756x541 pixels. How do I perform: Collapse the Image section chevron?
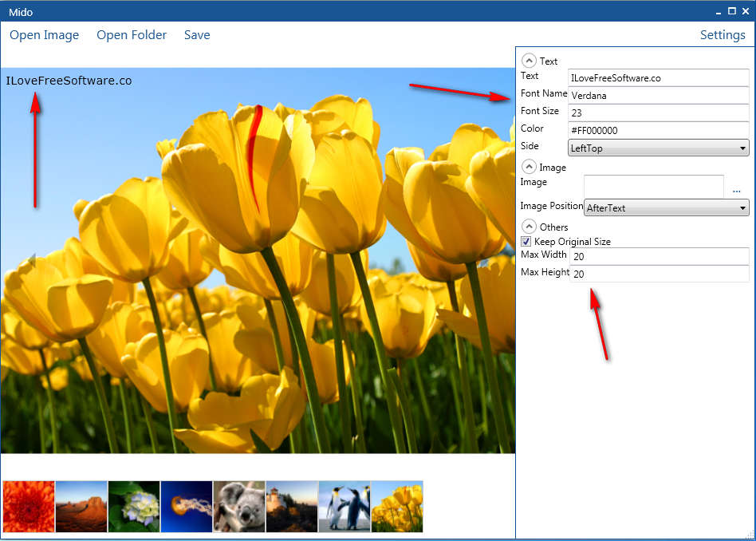(528, 166)
